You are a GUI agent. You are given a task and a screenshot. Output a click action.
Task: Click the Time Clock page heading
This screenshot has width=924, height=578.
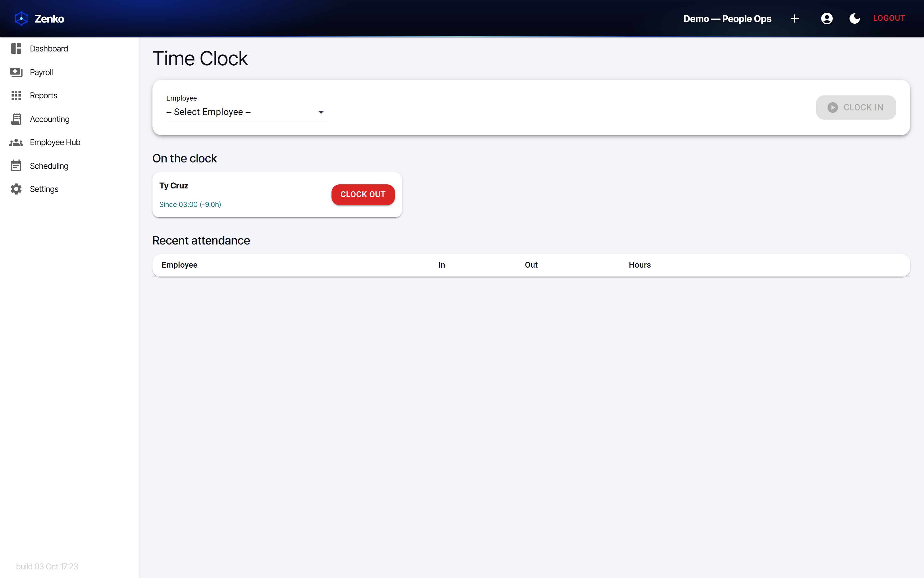[x=200, y=58]
